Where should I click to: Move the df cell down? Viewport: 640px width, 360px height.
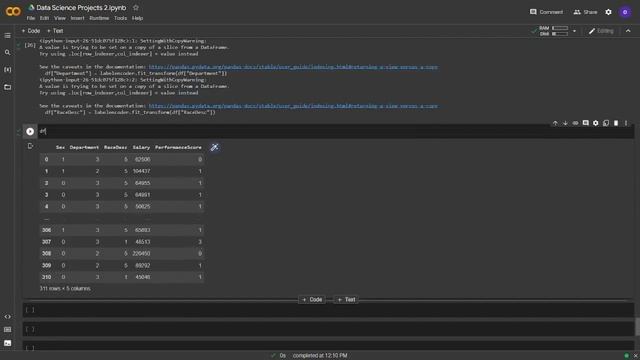coord(565,123)
